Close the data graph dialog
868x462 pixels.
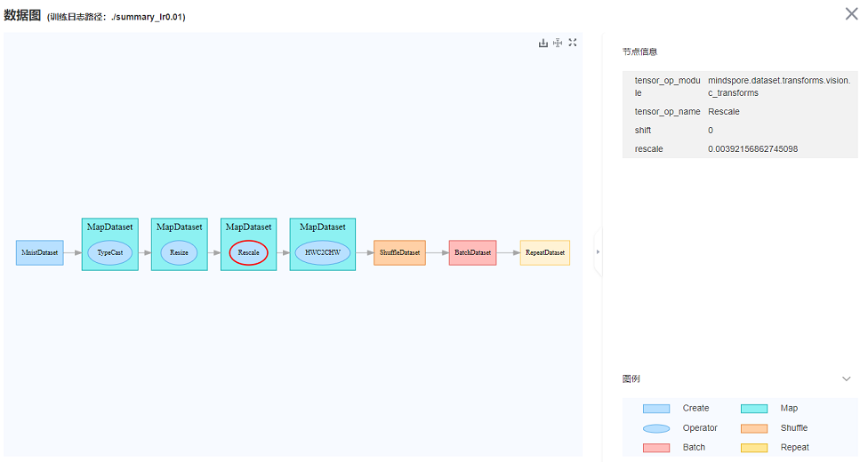(x=851, y=13)
